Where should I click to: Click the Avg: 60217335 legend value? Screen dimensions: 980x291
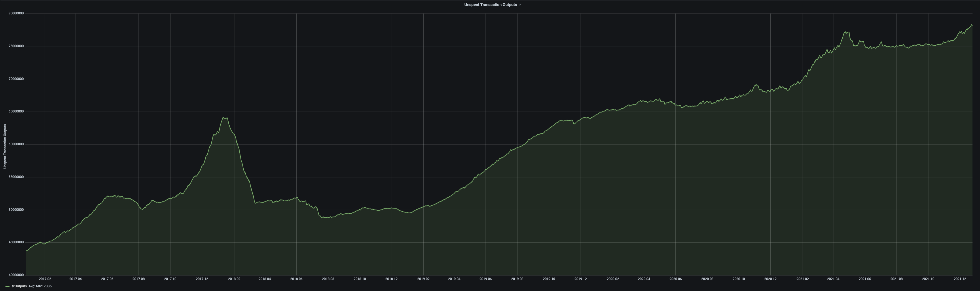coord(40,286)
